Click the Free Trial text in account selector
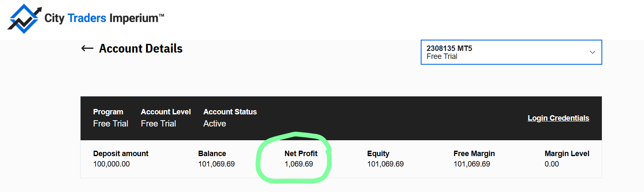644x192 pixels. (442, 56)
